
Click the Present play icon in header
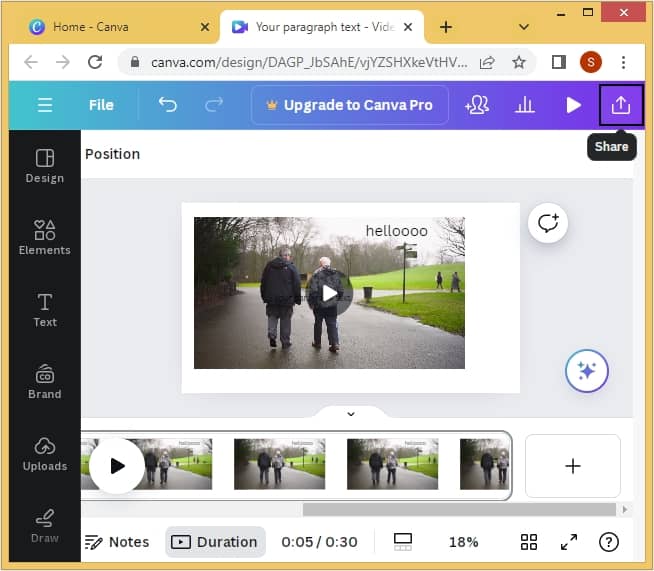(x=574, y=105)
